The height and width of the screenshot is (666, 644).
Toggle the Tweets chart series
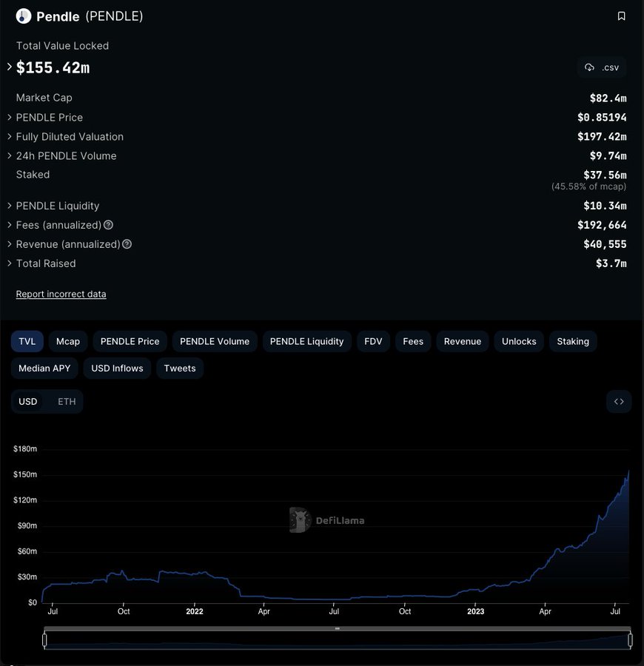click(180, 369)
